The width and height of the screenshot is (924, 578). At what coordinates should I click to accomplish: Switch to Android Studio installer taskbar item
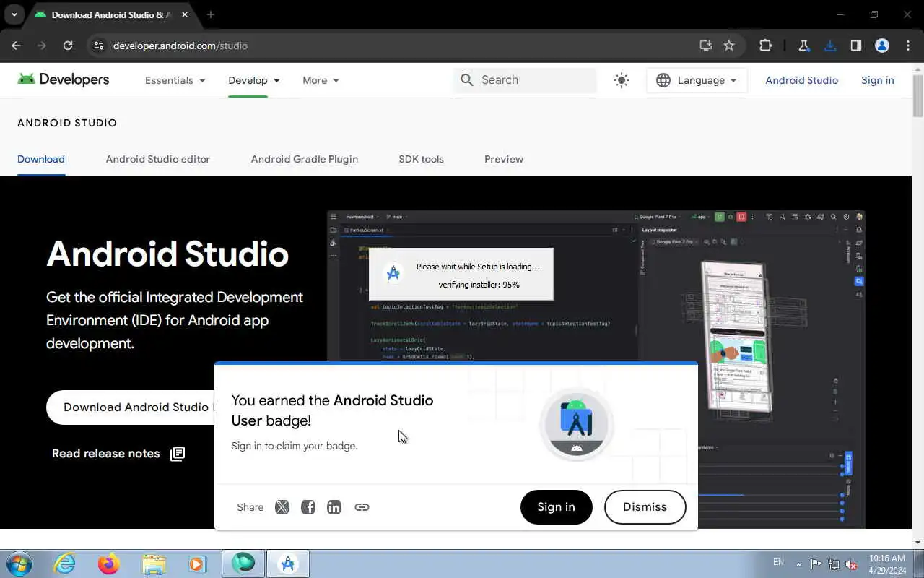tap(288, 564)
